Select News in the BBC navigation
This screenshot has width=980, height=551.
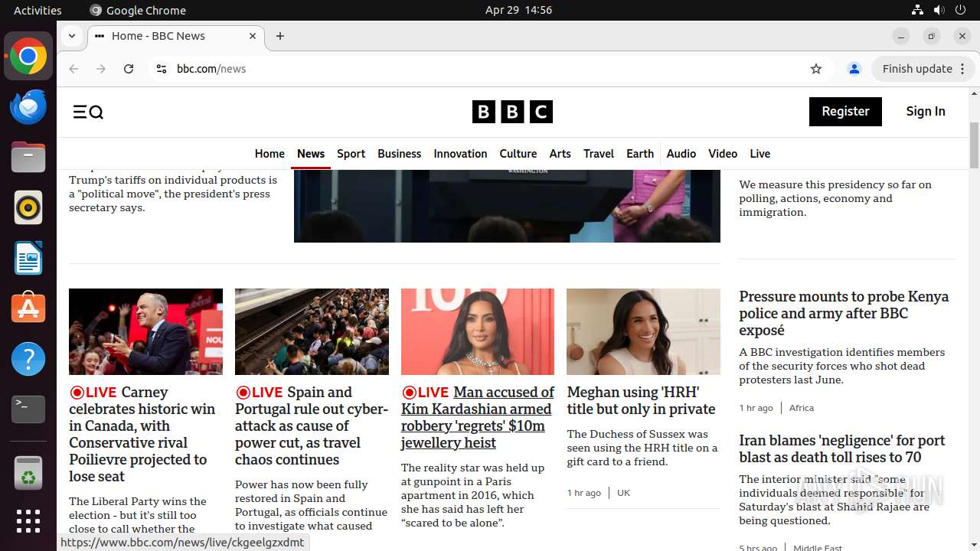pos(311,154)
